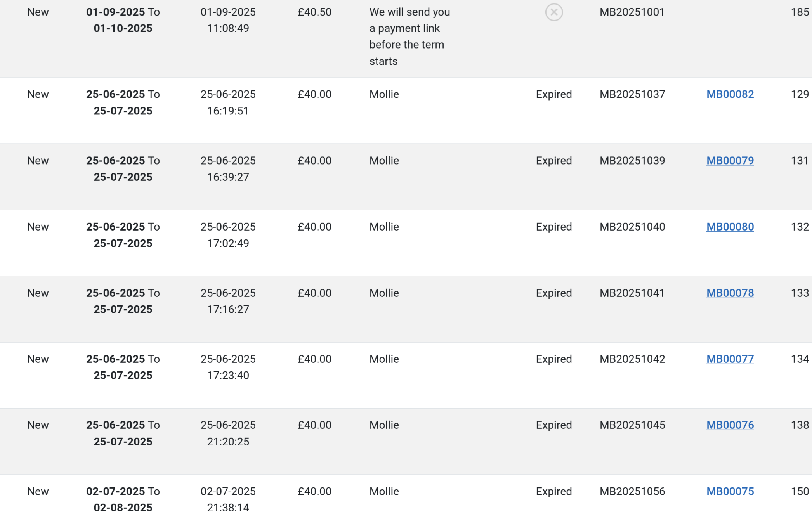
Task: Click the payment link message text
Action: point(409,36)
